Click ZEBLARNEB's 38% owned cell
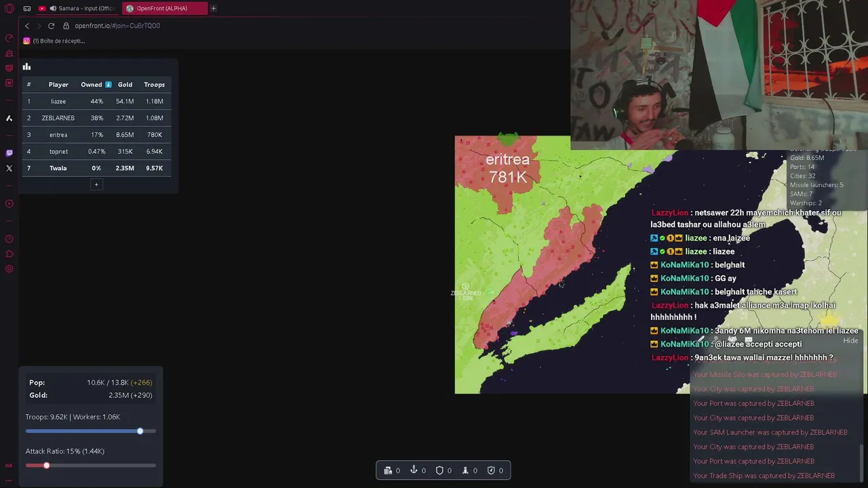This screenshot has height=488, width=868. pyautogui.click(x=96, y=118)
